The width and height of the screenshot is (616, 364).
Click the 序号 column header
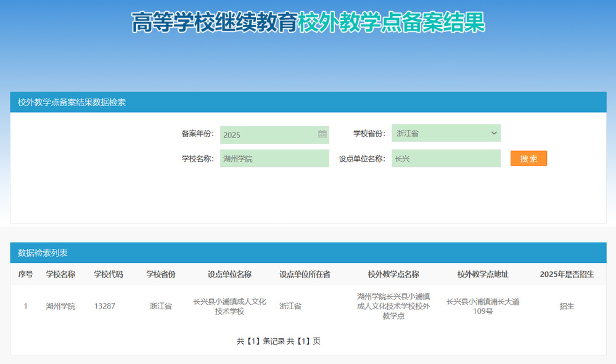coord(25,274)
